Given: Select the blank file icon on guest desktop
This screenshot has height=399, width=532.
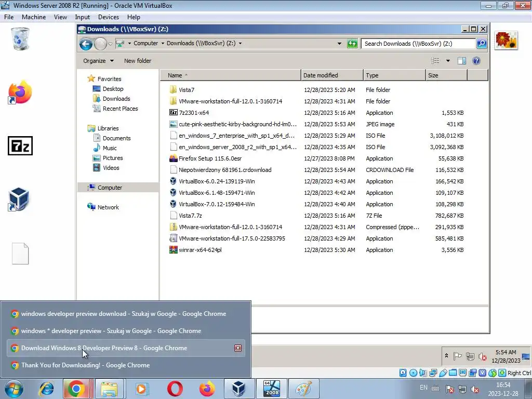Looking at the screenshot, I should pyautogui.click(x=20, y=254).
